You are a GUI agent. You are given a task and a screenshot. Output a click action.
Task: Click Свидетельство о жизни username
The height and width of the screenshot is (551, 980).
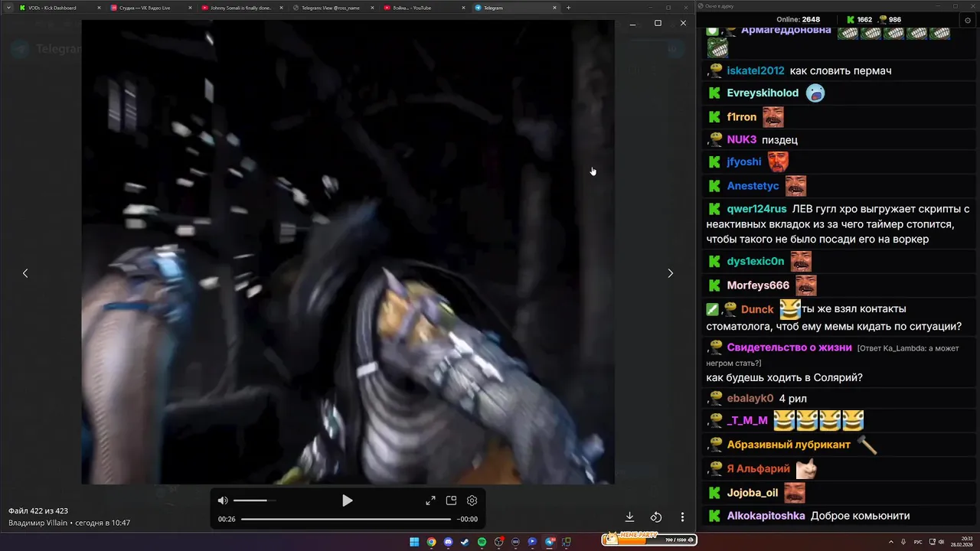point(789,347)
